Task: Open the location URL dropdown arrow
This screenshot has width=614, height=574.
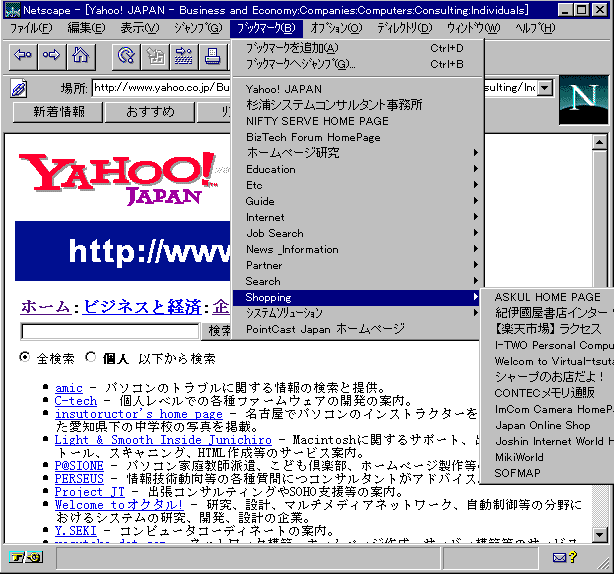Action: 544,88
